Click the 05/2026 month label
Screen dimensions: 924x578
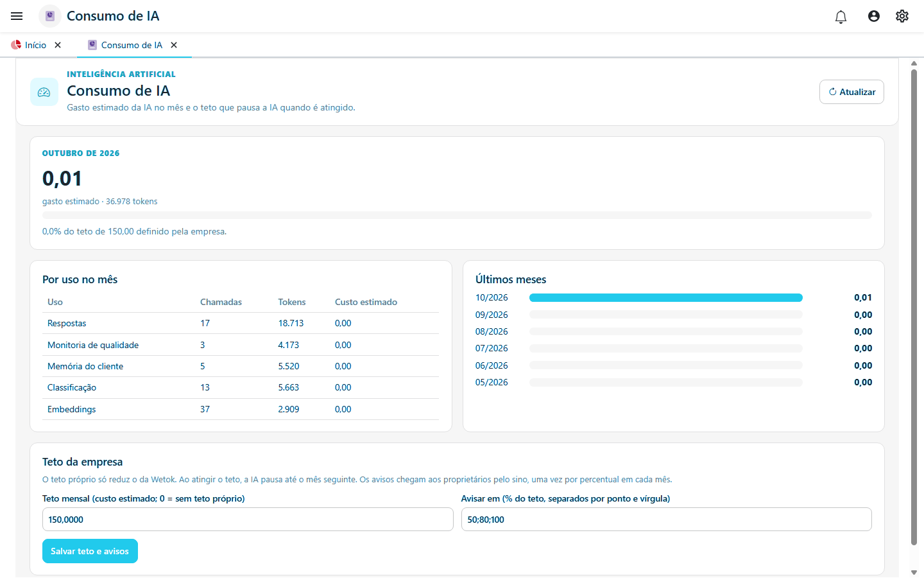pyautogui.click(x=492, y=382)
